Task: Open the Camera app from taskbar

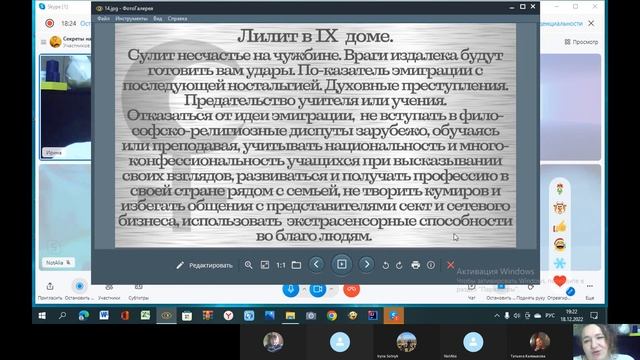Action: pyautogui.click(x=311, y=316)
